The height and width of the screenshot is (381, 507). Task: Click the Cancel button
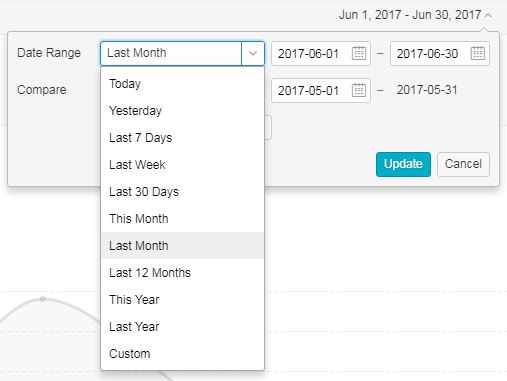click(463, 164)
